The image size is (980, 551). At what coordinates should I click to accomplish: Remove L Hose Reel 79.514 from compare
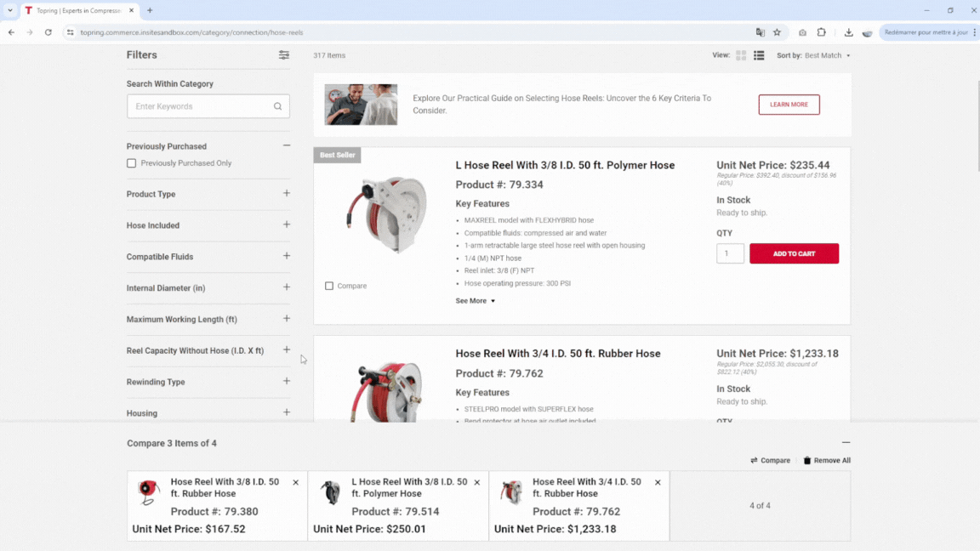pyautogui.click(x=477, y=482)
